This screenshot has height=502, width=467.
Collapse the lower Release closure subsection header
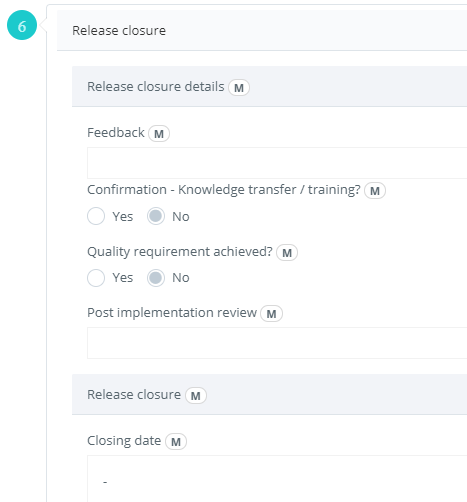269,394
